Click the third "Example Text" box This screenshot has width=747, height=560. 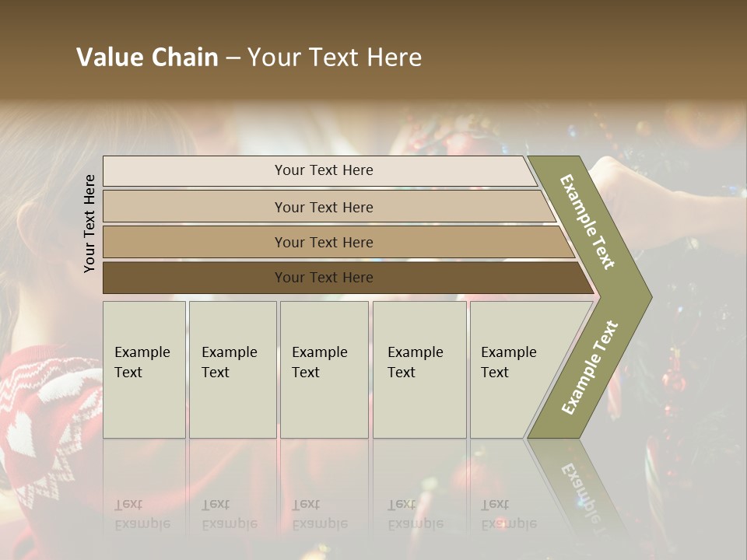tap(324, 369)
